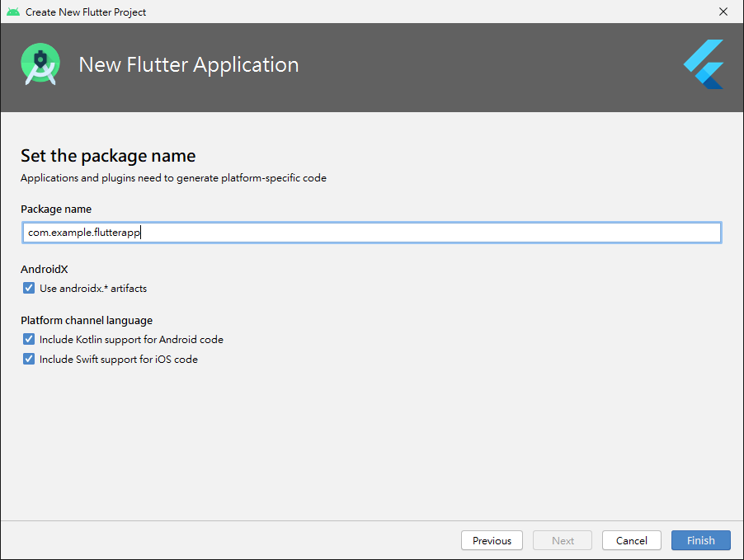Viewport: 744px width, 560px height.
Task: Click the Cancel button
Action: pyautogui.click(x=631, y=540)
